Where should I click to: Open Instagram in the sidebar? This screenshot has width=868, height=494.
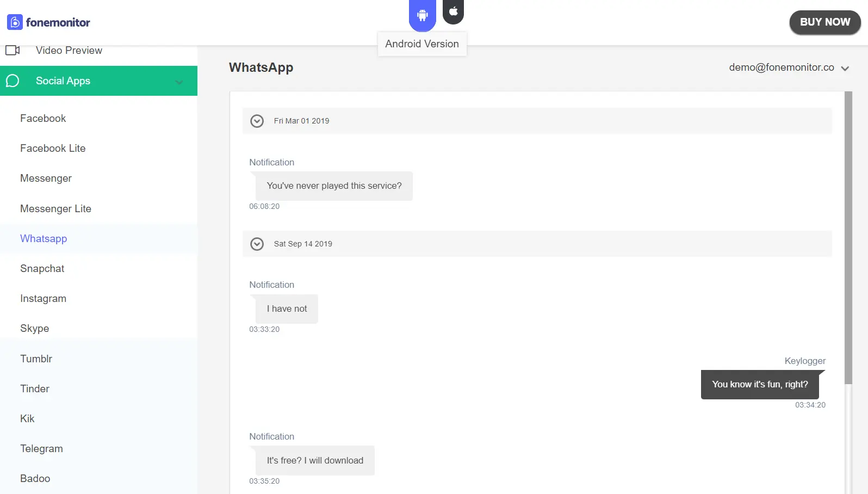coord(43,299)
